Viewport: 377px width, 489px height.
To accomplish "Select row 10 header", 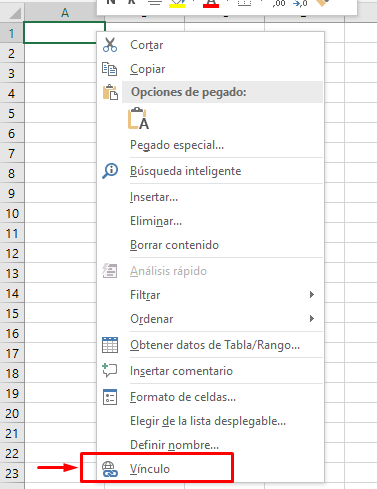I will point(12,213).
